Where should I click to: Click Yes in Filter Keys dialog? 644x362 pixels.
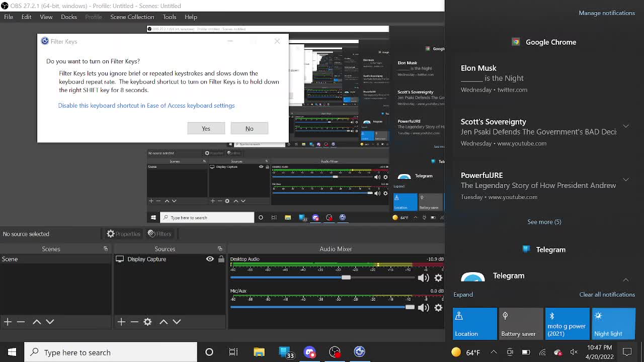click(206, 129)
